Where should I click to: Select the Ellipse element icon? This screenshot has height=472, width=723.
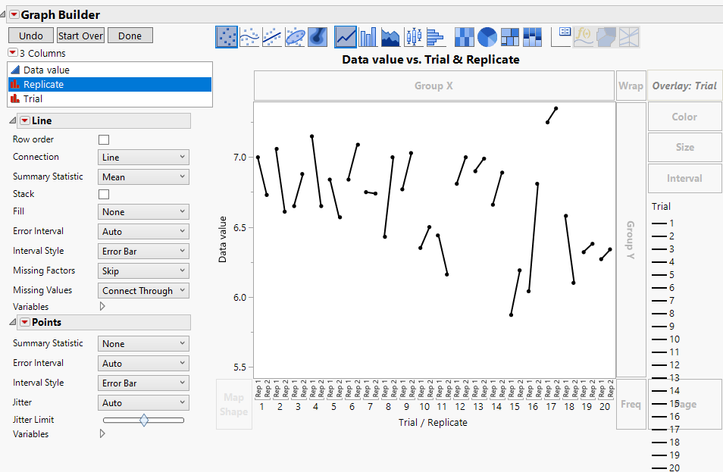pyautogui.click(x=295, y=37)
